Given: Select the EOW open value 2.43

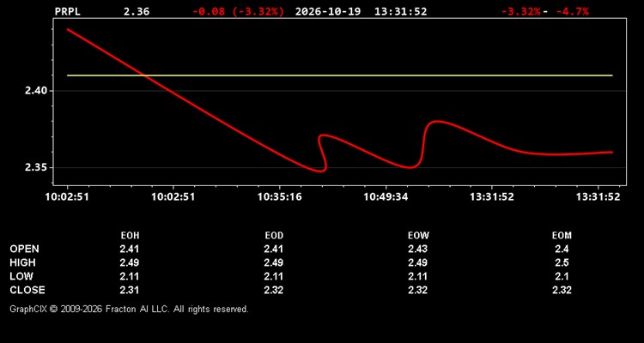Looking at the screenshot, I should coord(417,249).
